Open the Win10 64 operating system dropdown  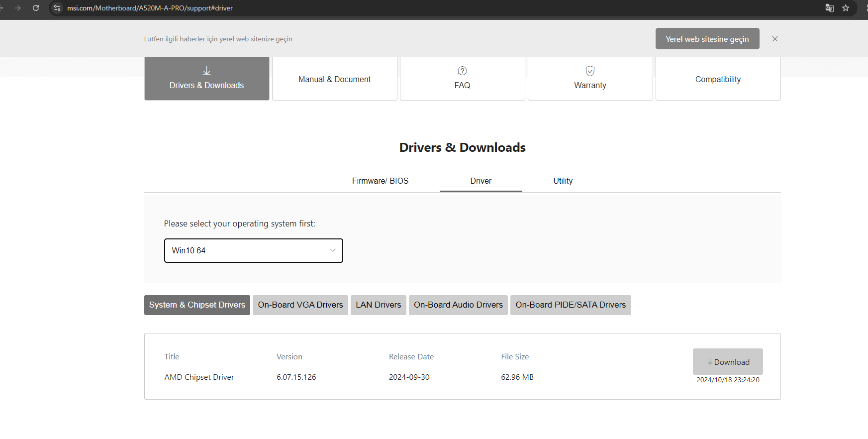coord(254,250)
